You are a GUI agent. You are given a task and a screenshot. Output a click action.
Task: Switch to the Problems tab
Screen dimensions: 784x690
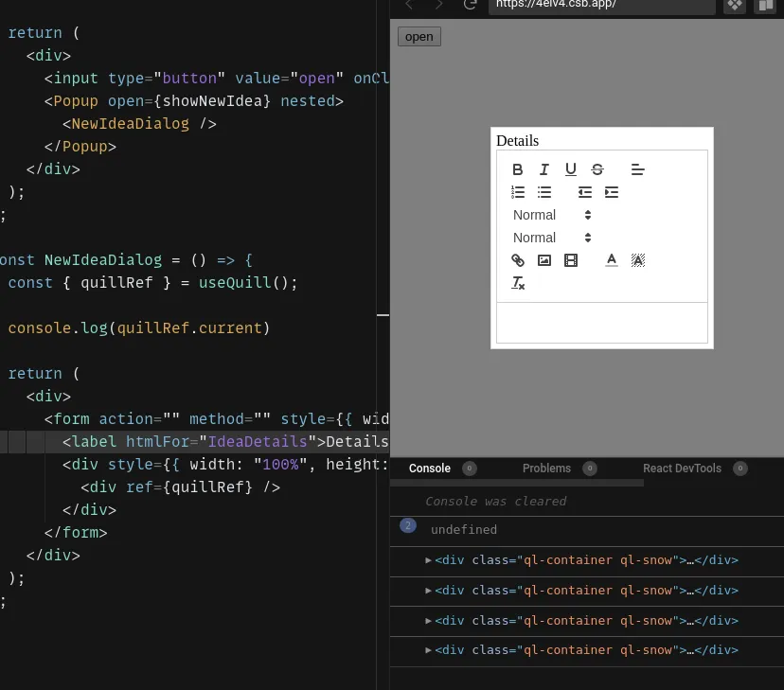(x=546, y=469)
